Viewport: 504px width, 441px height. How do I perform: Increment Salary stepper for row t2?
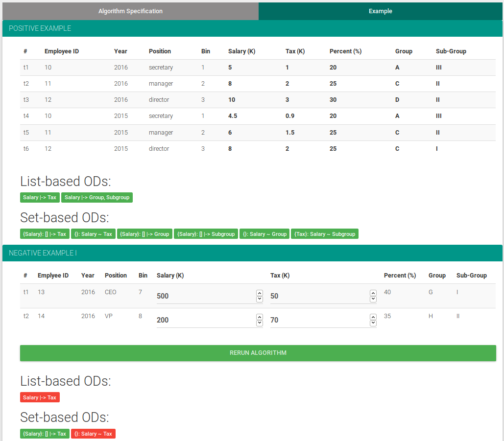[260, 317]
